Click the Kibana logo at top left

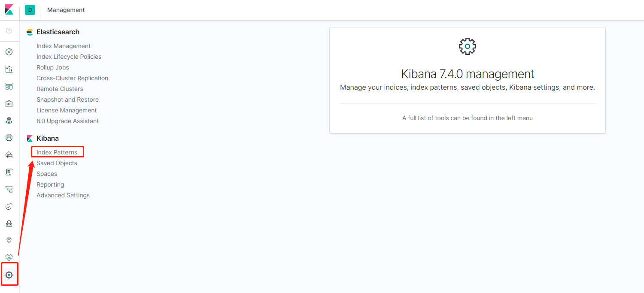[9, 9]
